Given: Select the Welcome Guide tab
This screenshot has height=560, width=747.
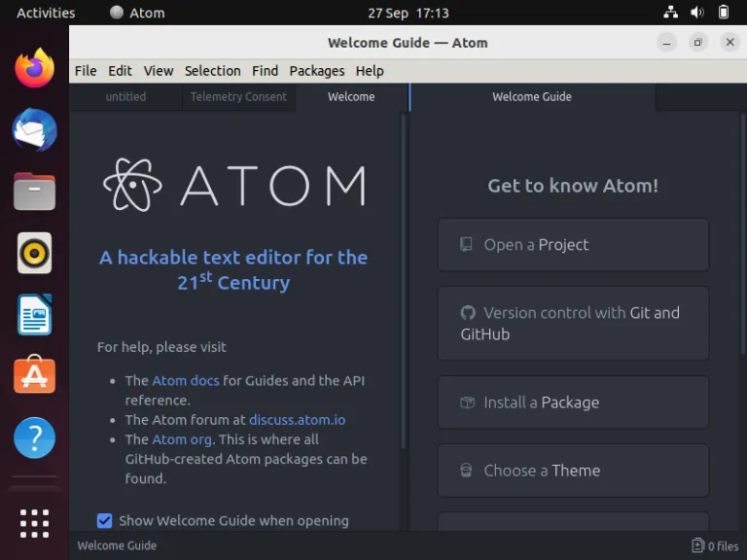Looking at the screenshot, I should click(x=532, y=96).
